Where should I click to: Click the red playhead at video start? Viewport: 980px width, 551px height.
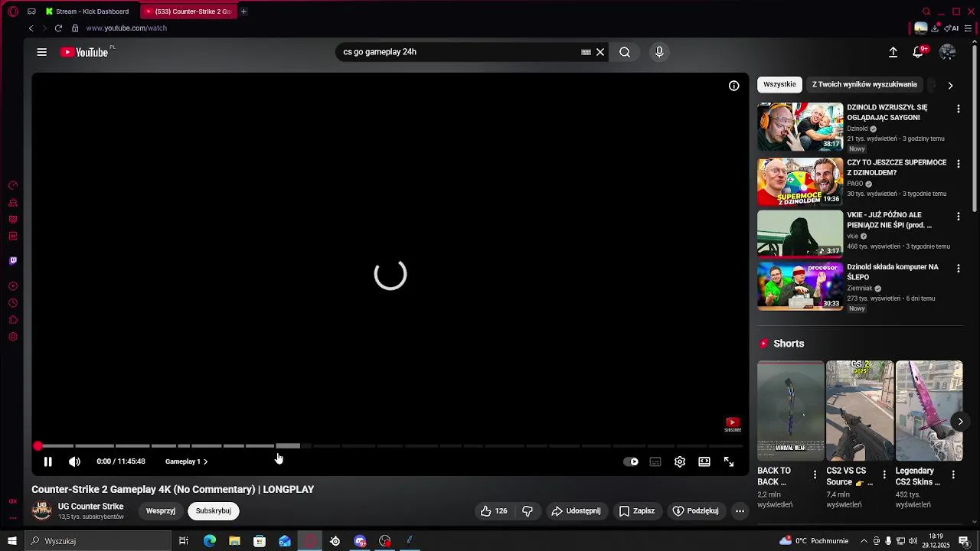pyautogui.click(x=38, y=445)
